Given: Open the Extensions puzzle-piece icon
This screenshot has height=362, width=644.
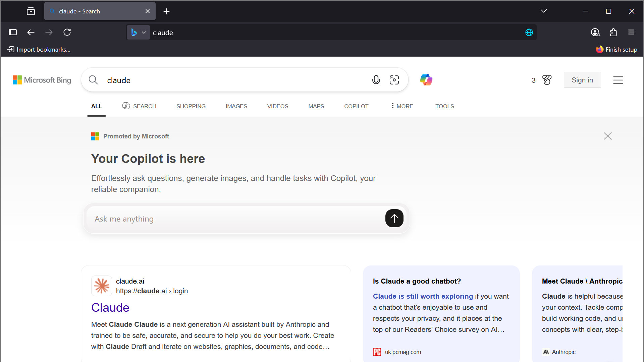Looking at the screenshot, I should (x=613, y=32).
